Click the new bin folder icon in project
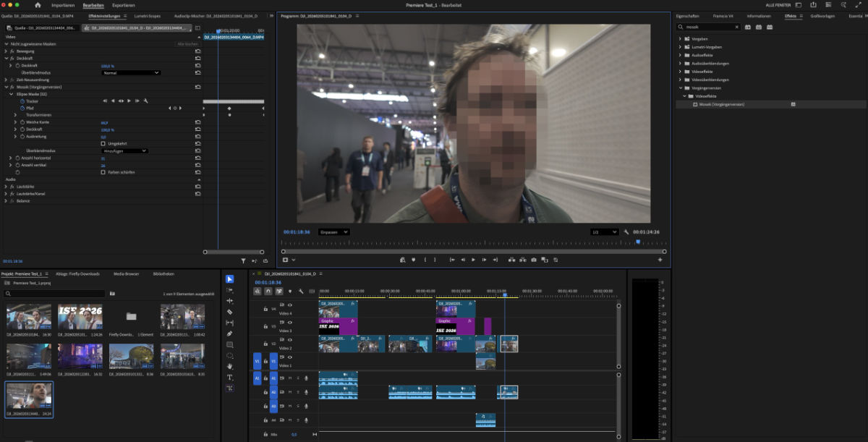The height and width of the screenshot is (442, 868). (x=113, y=294)
